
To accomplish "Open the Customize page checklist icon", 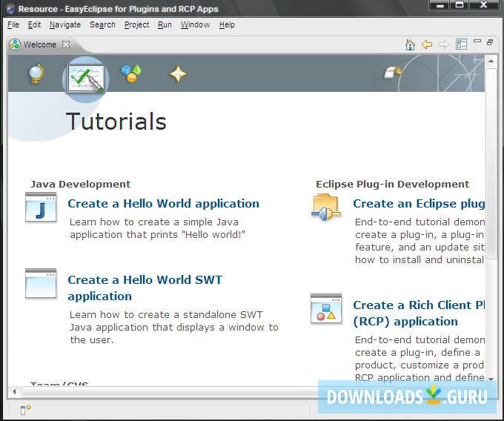I will [x=461, y=44].
